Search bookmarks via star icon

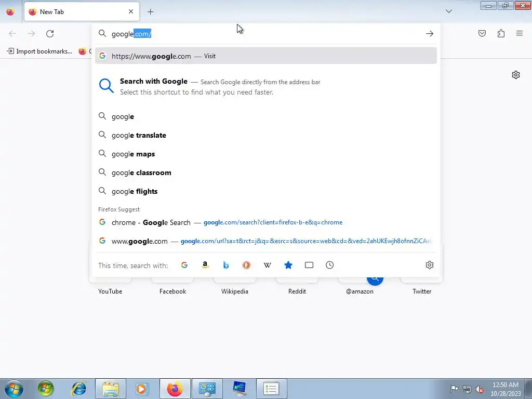coord(288,265)
